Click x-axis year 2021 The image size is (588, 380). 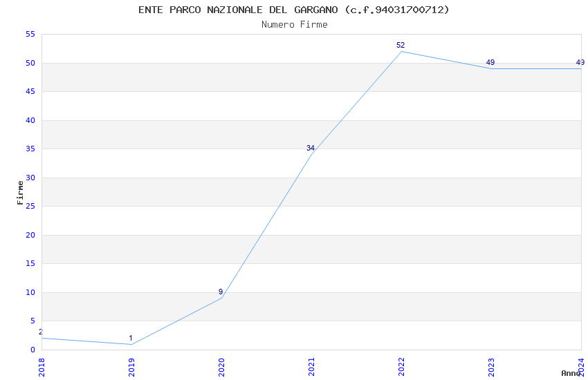[311, 368]
